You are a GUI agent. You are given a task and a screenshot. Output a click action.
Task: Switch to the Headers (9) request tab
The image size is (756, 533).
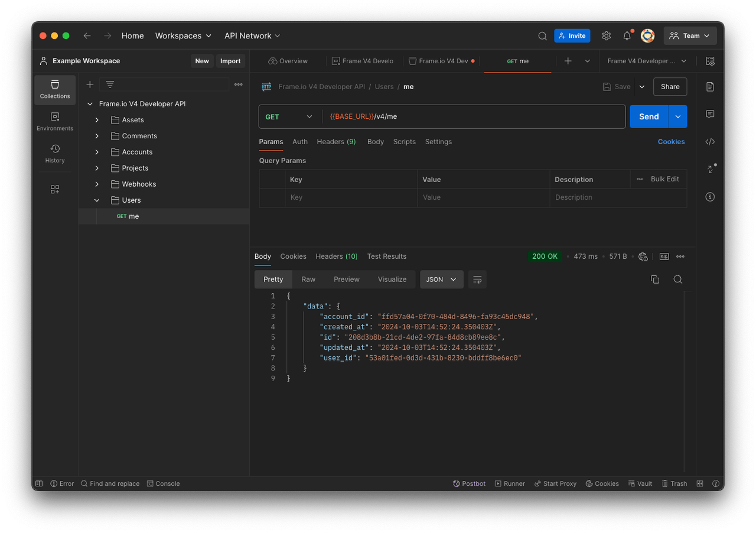pyautogui.click(x=336, y=142)
